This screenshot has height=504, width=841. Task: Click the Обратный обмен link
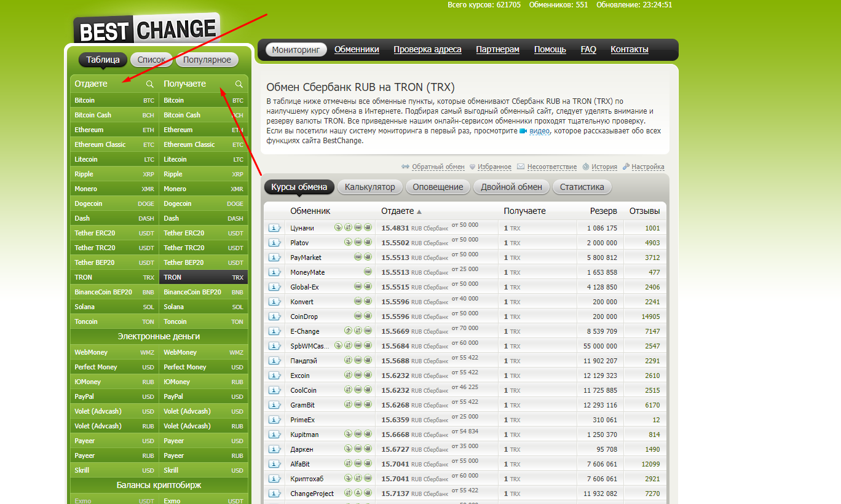click(438, 167)
